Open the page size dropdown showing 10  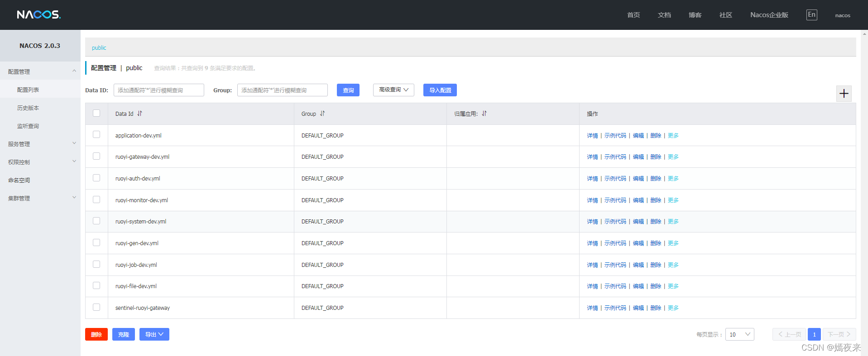click(x=739, y=334)
